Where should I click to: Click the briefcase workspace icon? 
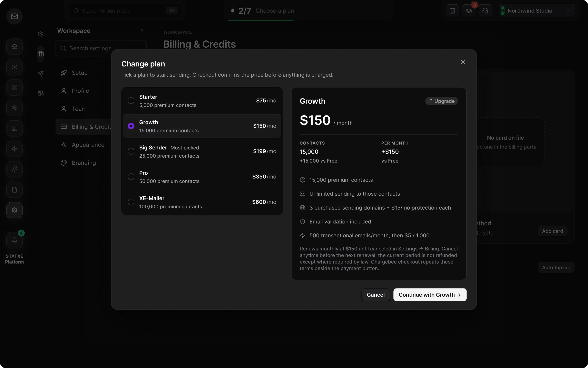coord(41,54)
